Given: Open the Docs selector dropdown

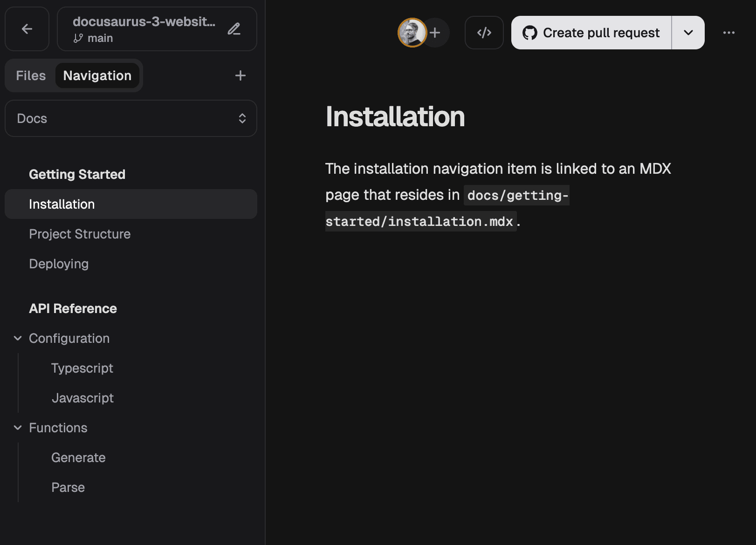Looking at the screenshot, I should click(131, 118).
